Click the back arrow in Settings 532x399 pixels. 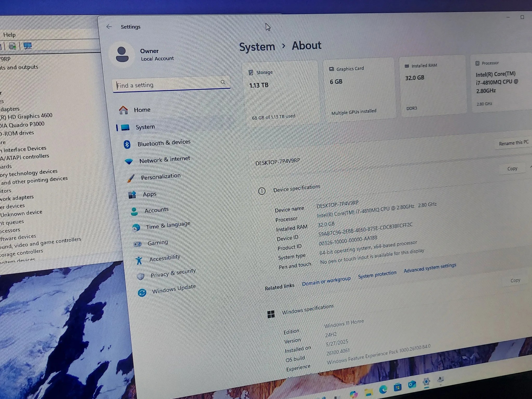point(109,27)
